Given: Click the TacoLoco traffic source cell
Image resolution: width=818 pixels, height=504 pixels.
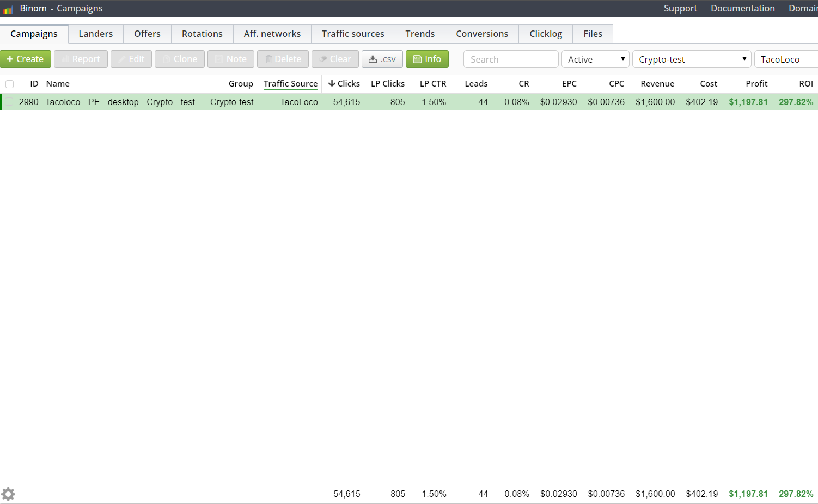Looking at the screenshot, I should tap(299, 102).
